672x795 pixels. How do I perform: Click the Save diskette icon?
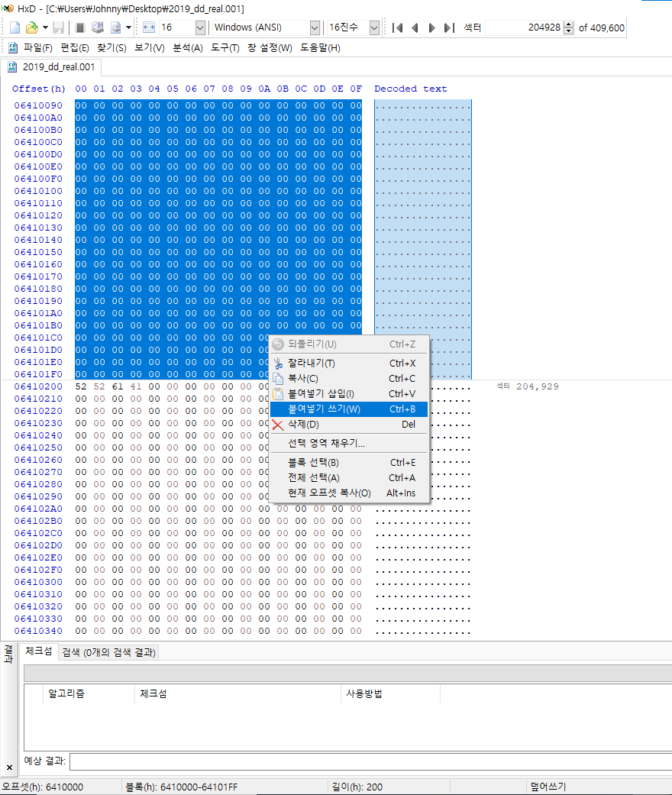[59, 27]
